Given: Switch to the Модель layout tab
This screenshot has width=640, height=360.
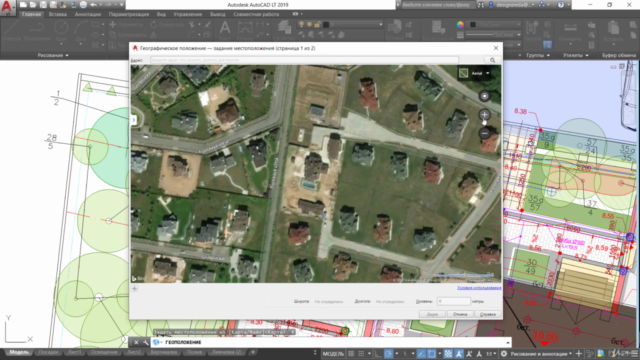Looking at the screenshot, I should [19, 352].
